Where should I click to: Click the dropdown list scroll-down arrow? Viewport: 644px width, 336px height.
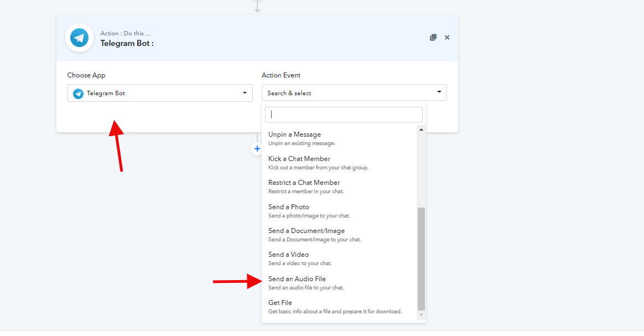point(421,315)
